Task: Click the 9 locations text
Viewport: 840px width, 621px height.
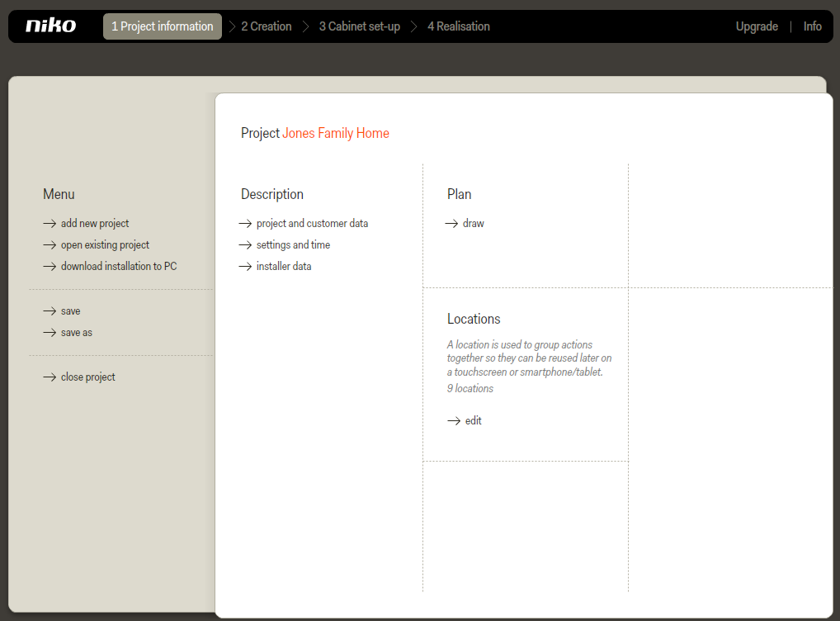Action: point(470,388)
